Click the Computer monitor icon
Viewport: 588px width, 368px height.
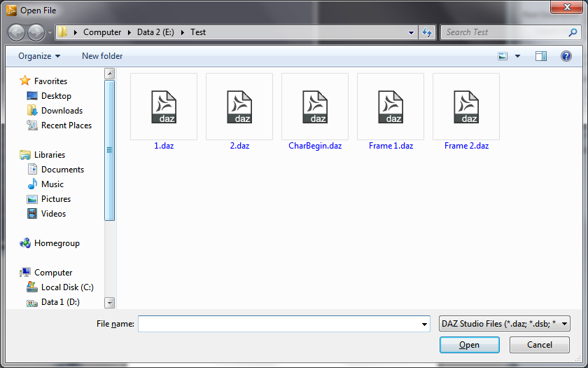pyautogui.click(x=25, y=272)
